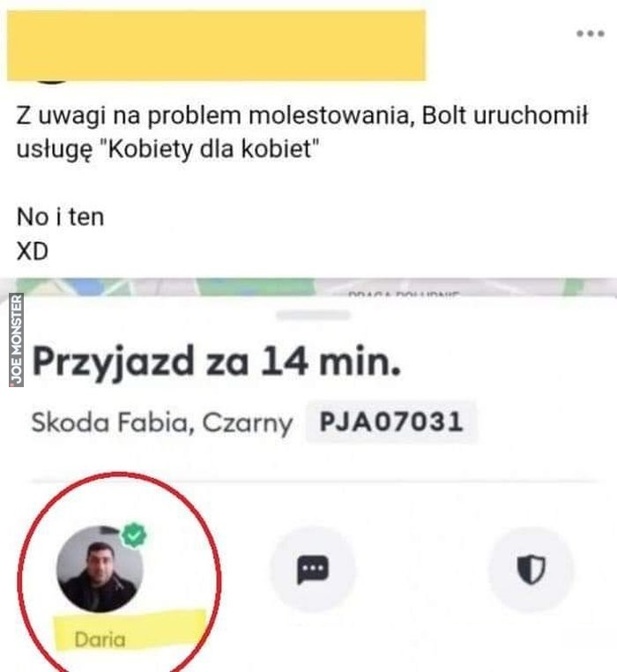Click the Przyjazd za 14 min. heading
The height and width of the screenshot is (672, 617).
point(216,362)
